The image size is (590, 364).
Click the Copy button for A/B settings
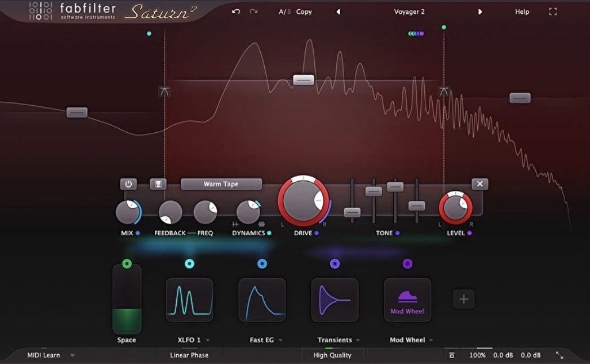[304, 11]
